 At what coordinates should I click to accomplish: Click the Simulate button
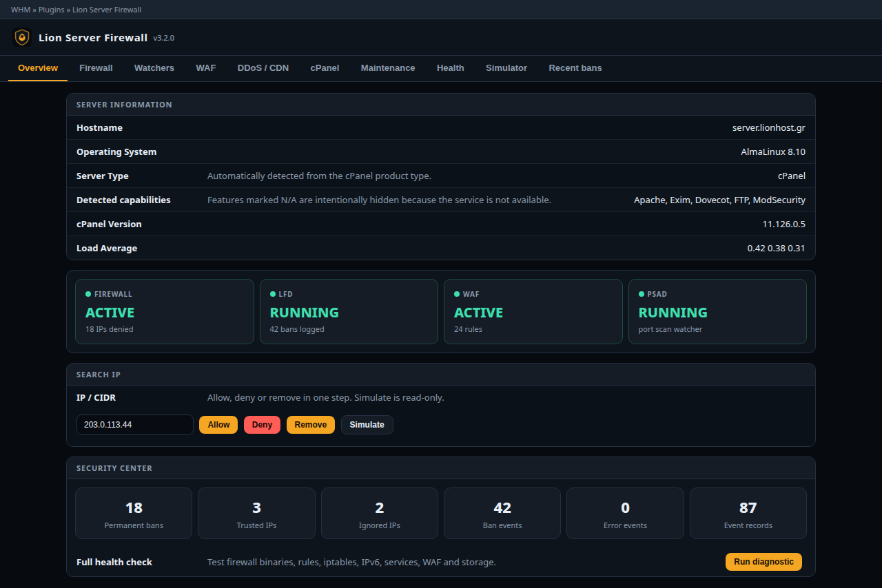367,425
